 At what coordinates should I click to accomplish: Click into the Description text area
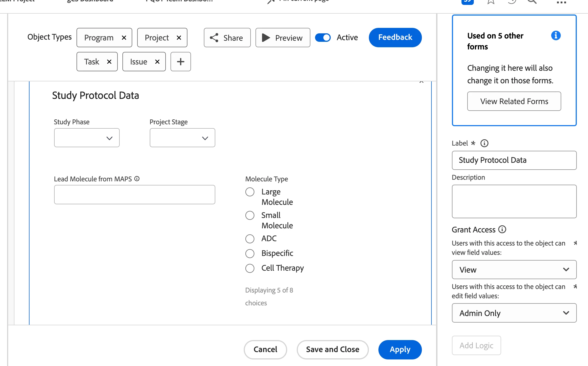(514, 201)
